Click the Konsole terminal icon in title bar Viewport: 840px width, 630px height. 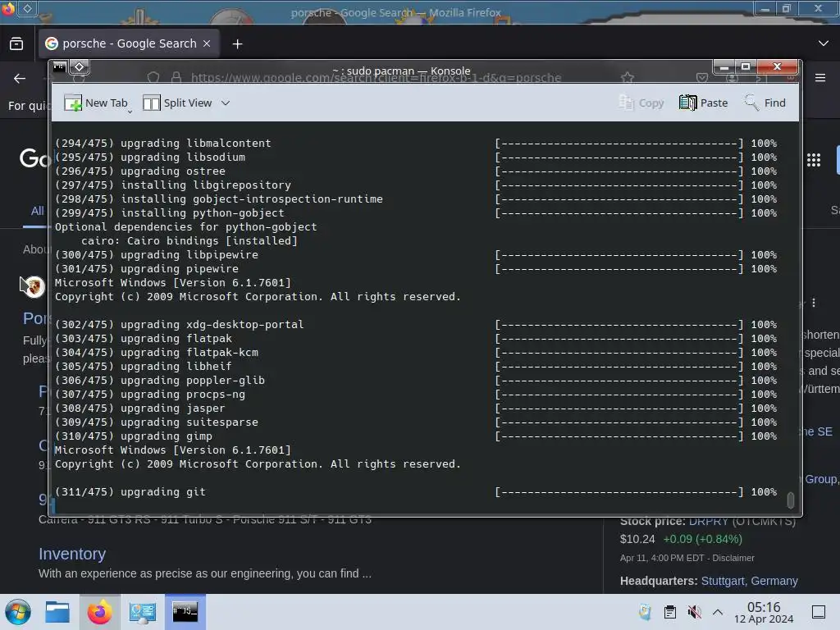coord(59,67)
